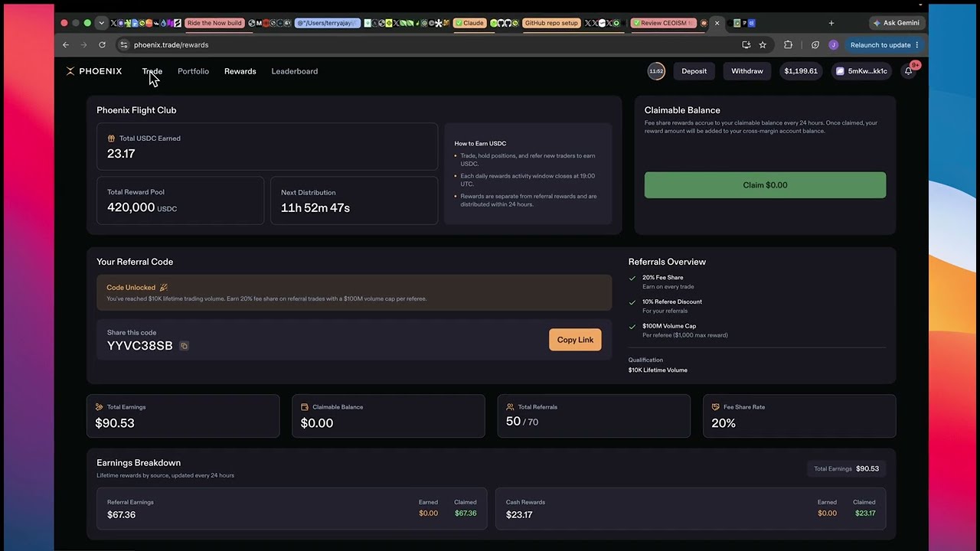Switch to the Claude browser tab
This screenshot has width=980, height=551.
(469, 23)
